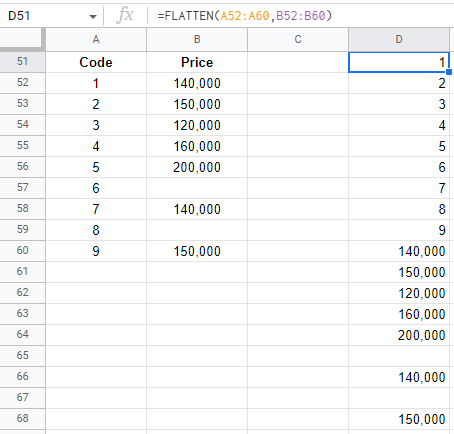Select row 54 header
Viewport: 454px width, 434px height.
(22, 125)
